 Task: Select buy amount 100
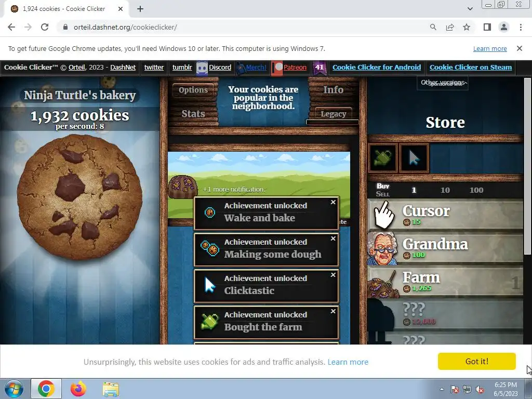point(476,190)
